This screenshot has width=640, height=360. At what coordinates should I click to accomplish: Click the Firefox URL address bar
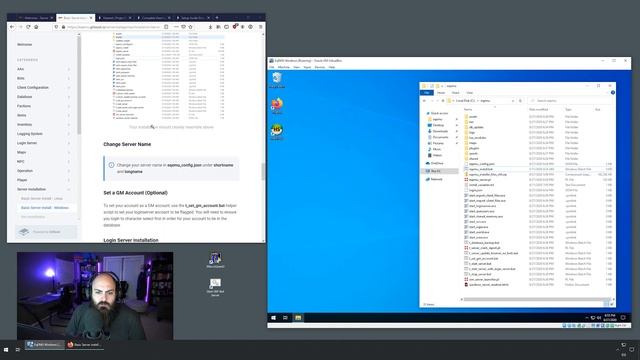(x=114, y=27)
